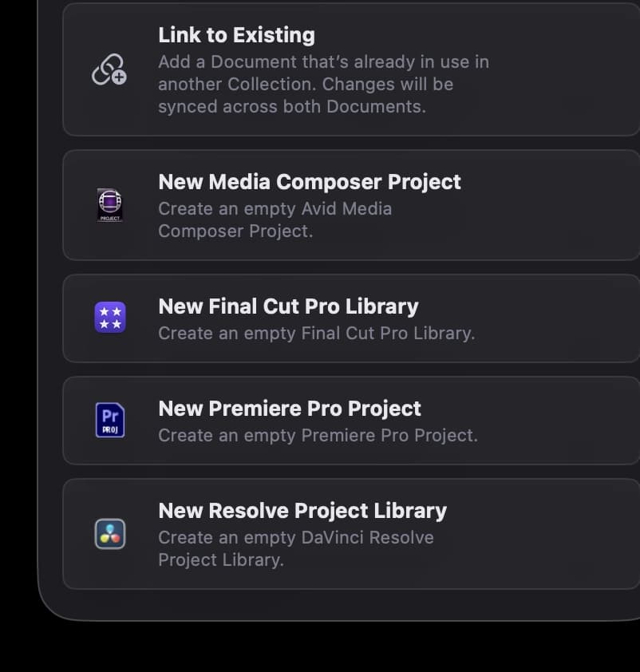Select the Link to Existing title
Screen dimensions: 640x672
236,35
